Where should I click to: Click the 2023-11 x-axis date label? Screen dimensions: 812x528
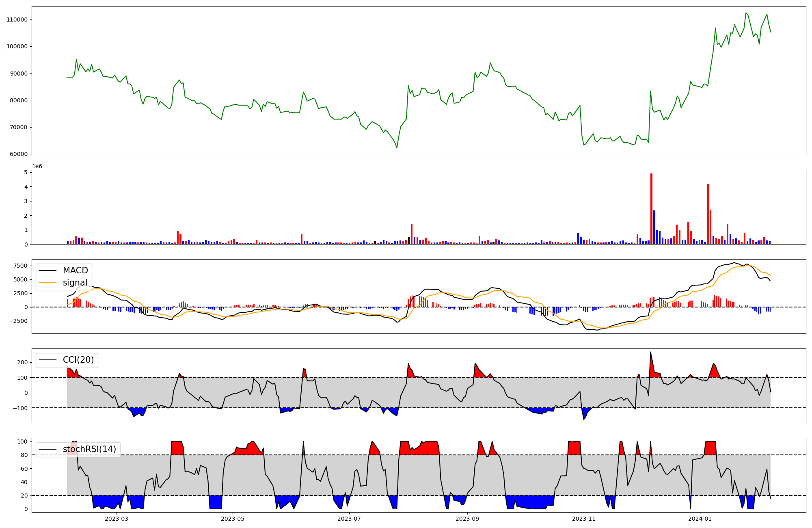coord(584,519)
